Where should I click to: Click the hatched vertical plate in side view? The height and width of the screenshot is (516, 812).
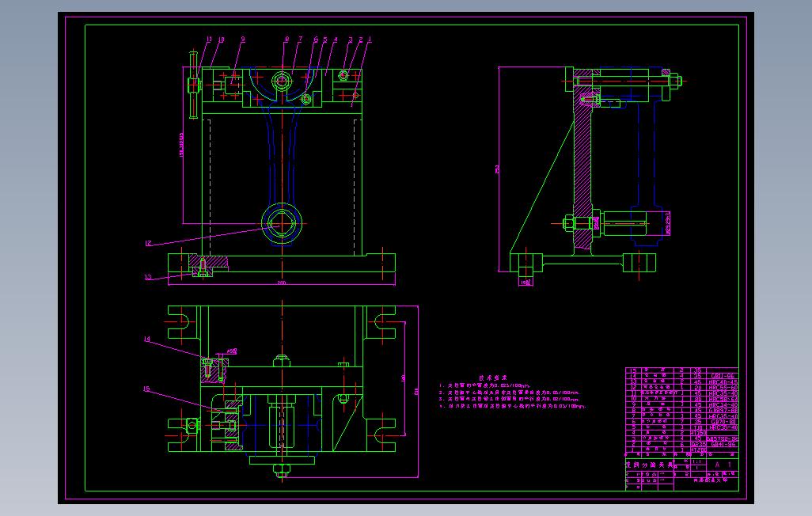coord(582,161)
